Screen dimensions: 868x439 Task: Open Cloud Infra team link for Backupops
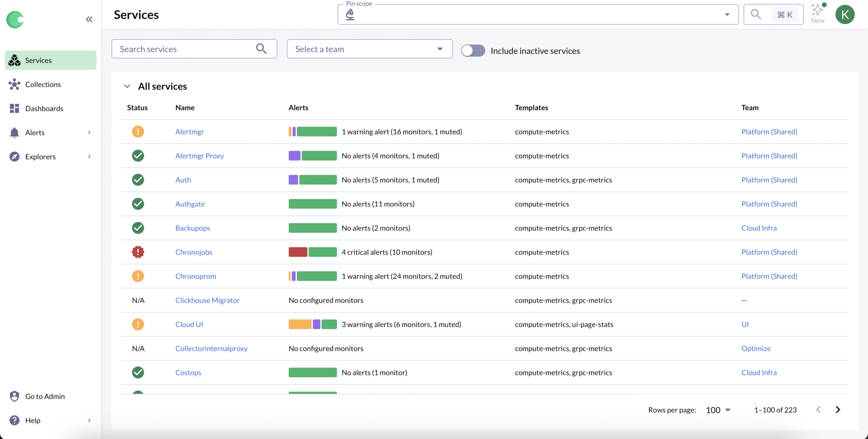[x=759, y=228]
